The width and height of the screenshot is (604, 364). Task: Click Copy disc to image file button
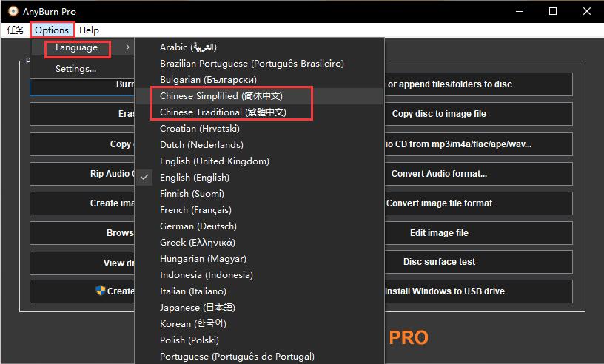[478, 114]
